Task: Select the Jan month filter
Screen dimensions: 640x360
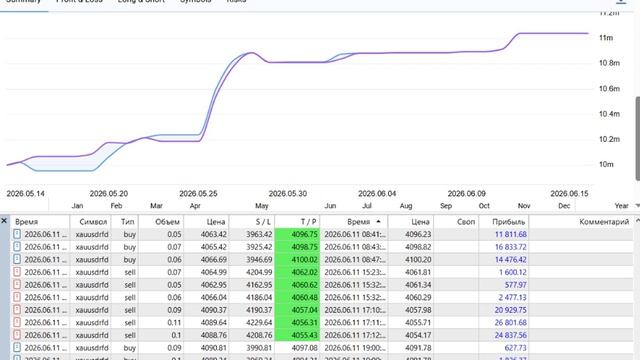Action: 77,206
